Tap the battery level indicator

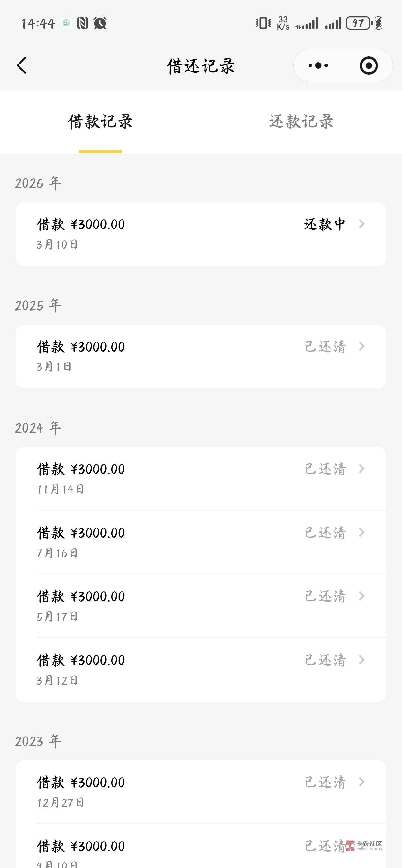(358, 23)
